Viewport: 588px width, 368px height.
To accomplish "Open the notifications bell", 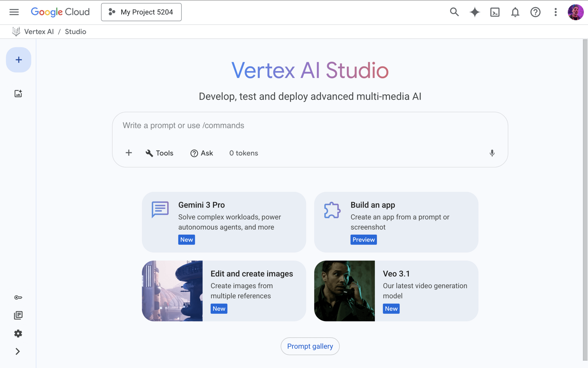I will (515, 12).
